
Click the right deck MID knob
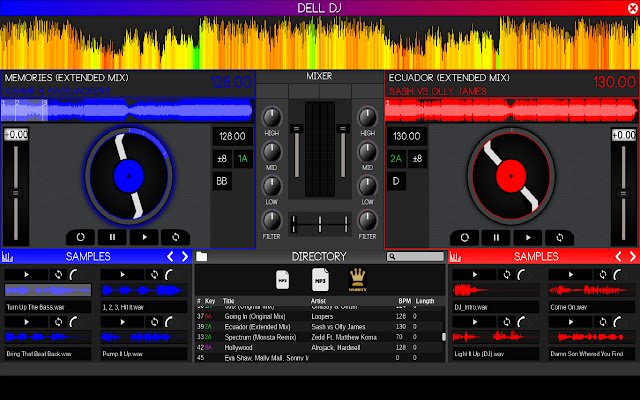coord(367,152)
